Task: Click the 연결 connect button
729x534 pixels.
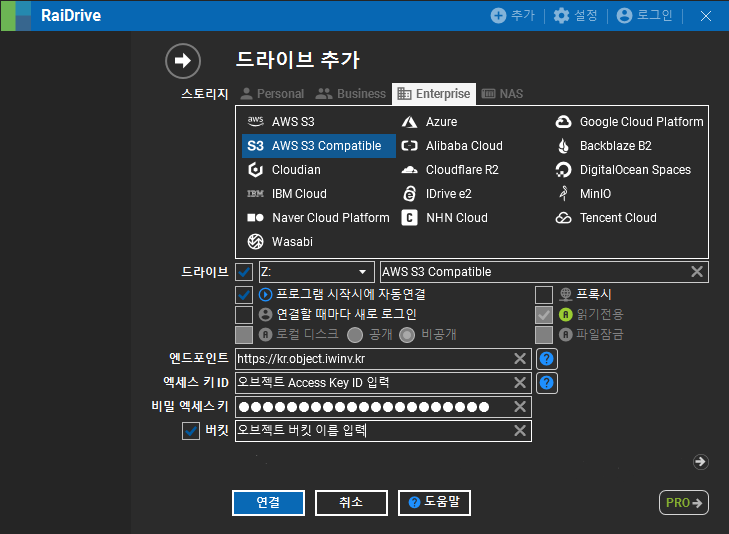Action: [268, 502]
